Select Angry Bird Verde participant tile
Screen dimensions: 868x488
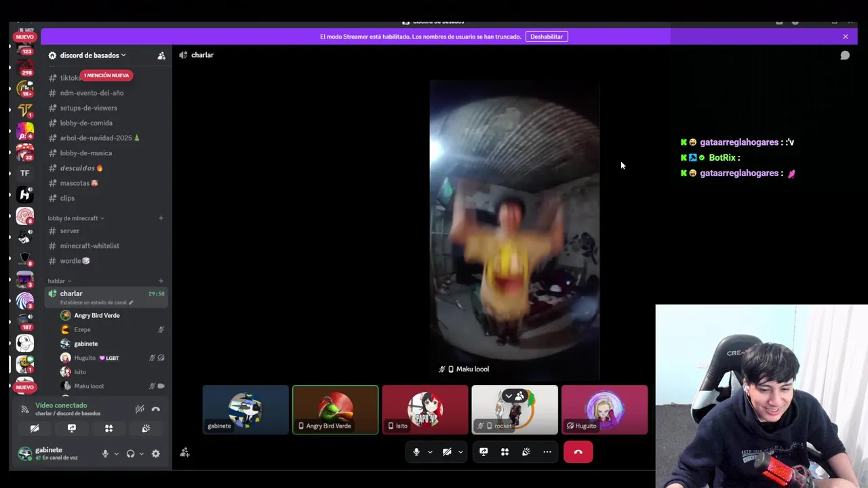(335, 409)
